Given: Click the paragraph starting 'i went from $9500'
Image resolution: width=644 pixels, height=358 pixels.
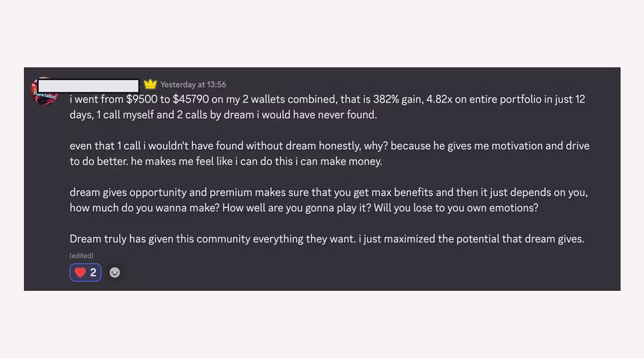Looking at the screenshot, I should click(x=327, y=107).
